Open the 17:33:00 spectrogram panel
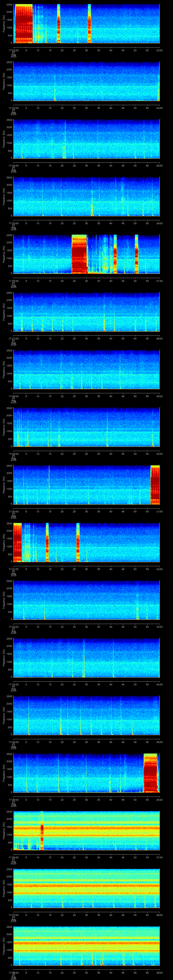 86,658
